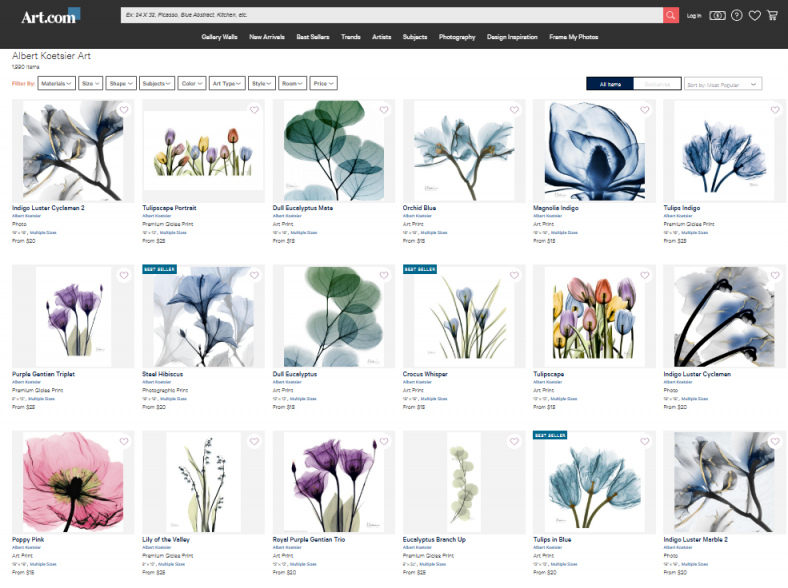Click Multiple Sizes link under Tulips Indigo
Viewport: 788px width, 588px height.
695,233
